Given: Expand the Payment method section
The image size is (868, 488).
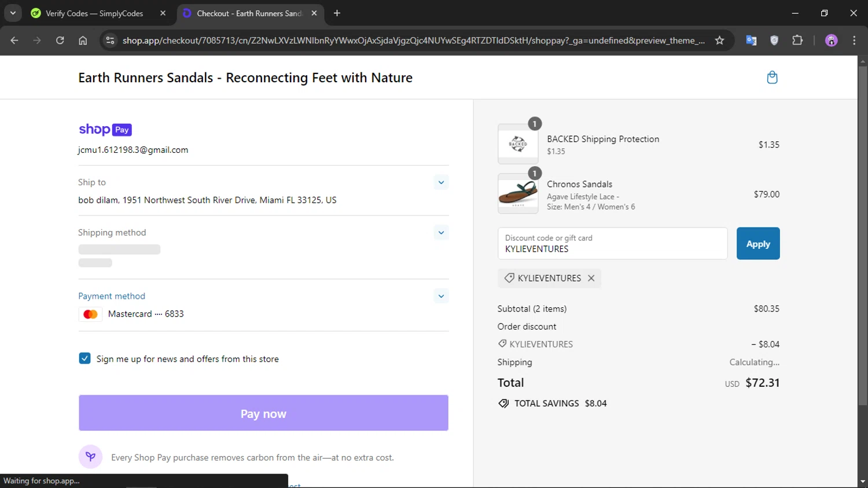Looking at the screenshot, I should 441,296.
